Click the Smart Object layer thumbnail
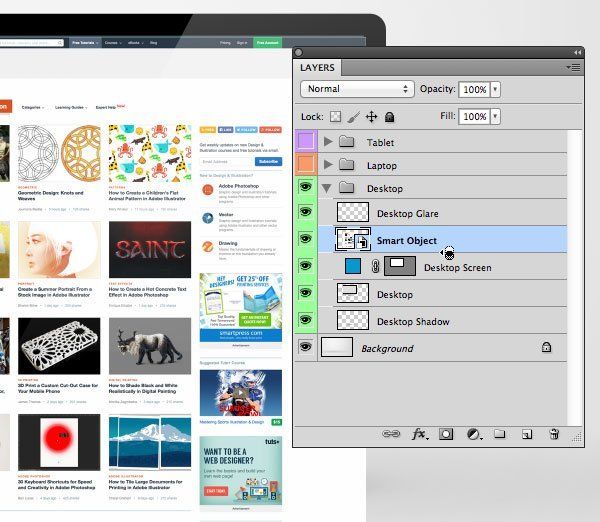600x522 pixels. coord(353,239)
